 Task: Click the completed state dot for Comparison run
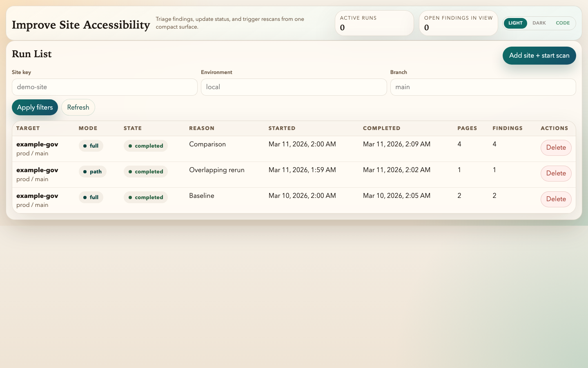pos(130,146)
